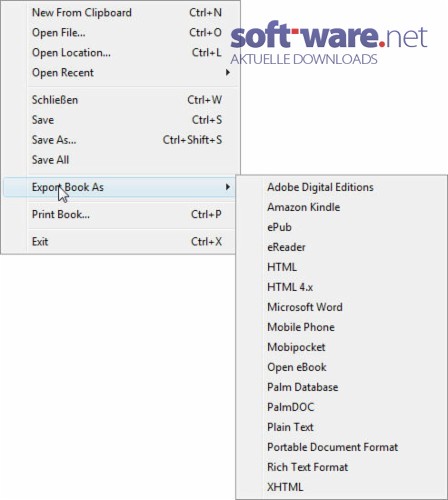
Task: Select Save As... in the menu
Action: tap(120, 140)
